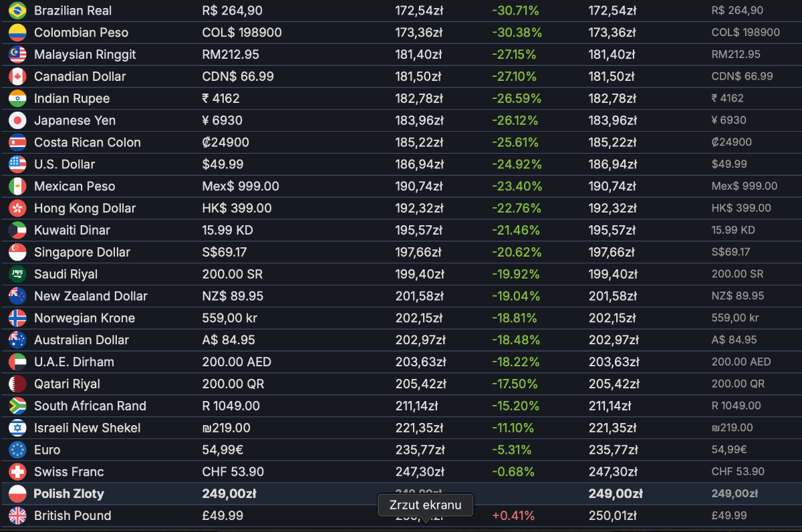The height and width of the screenshot is (532, 802).
Task: Click the Kuwaiti flag icon
Action: click(17, 231)
